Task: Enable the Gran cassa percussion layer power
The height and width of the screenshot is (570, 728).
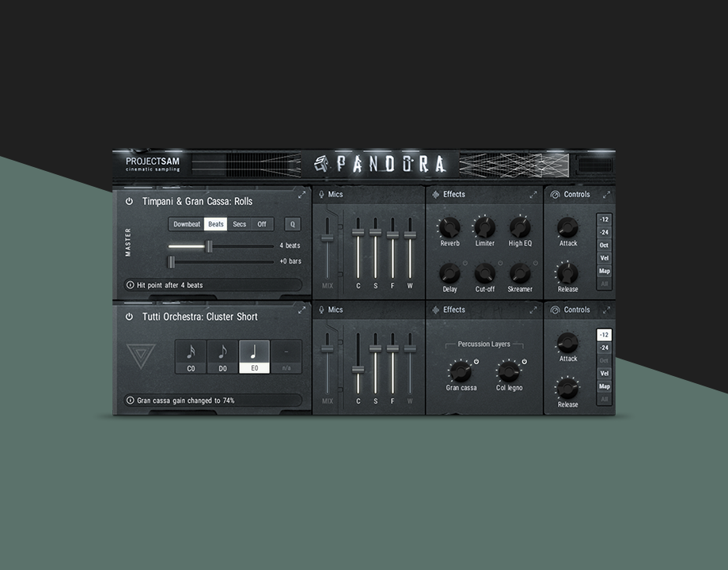Action: tap(476, 362)
